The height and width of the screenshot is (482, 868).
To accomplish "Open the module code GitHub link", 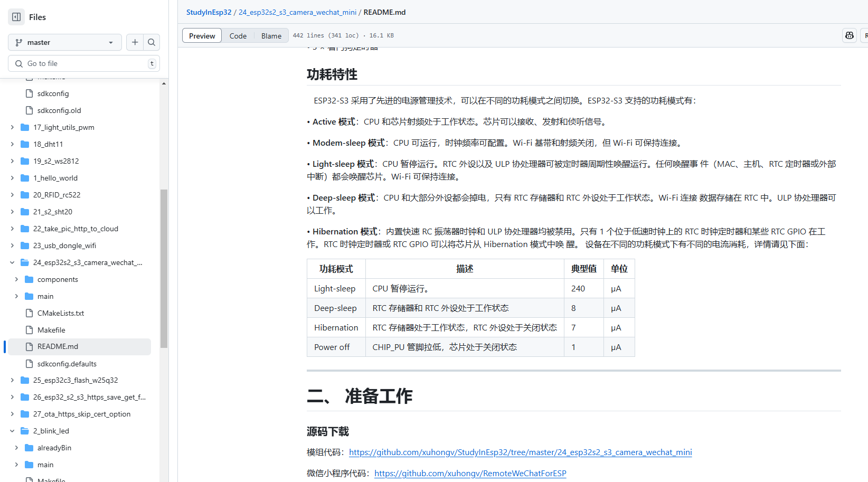I will pos(521,452).
